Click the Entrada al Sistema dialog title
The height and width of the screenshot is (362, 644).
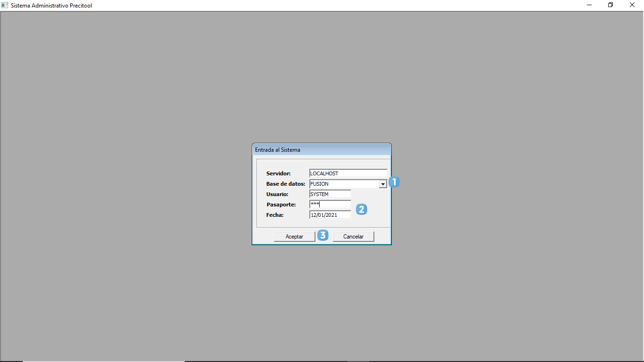278,150
